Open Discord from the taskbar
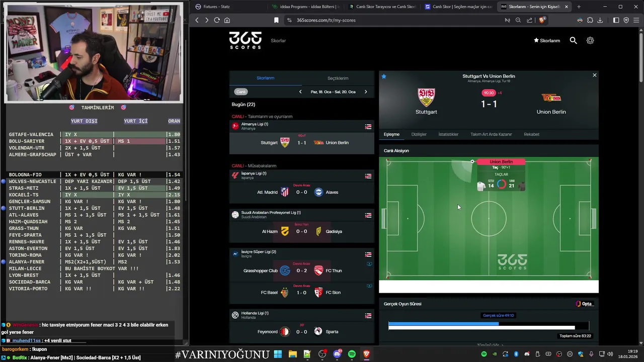 337,354
